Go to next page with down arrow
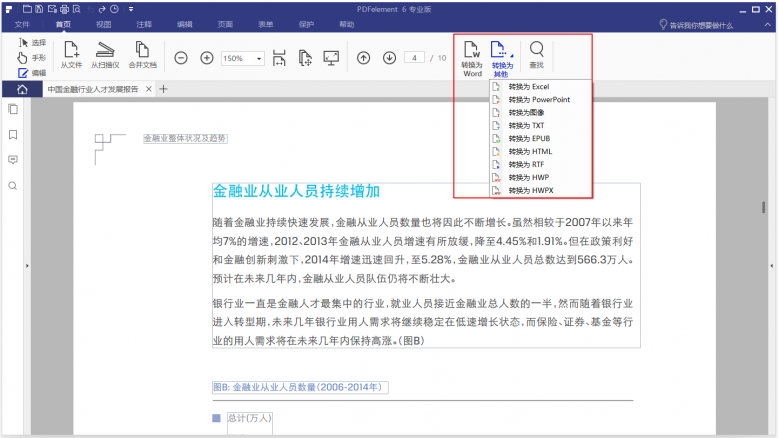The height and width of the screenshot is (438, 778). [389, 58]
